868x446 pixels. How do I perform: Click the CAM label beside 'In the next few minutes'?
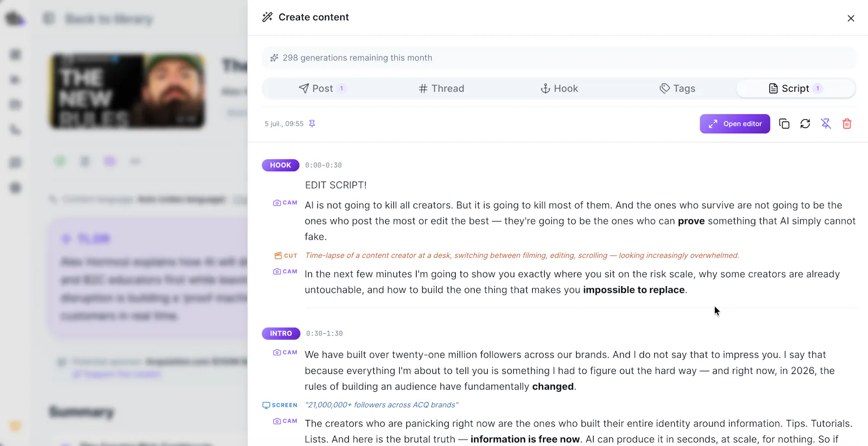click(285, 272)
